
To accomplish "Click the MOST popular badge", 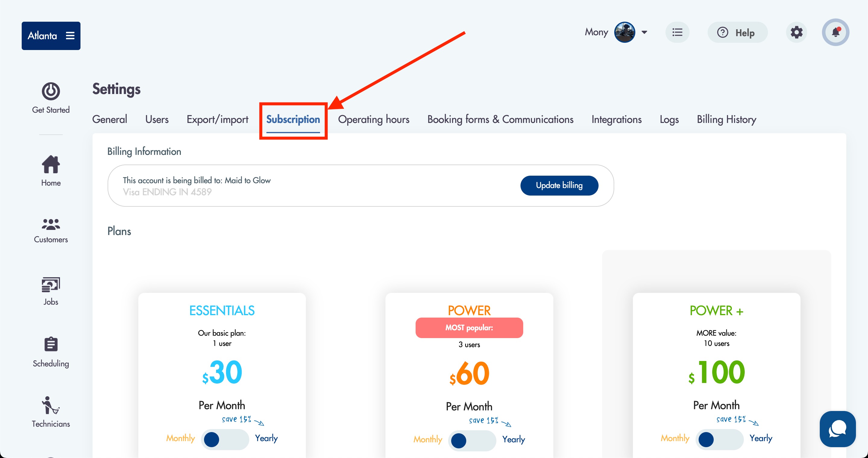I will tap(469, 328).
